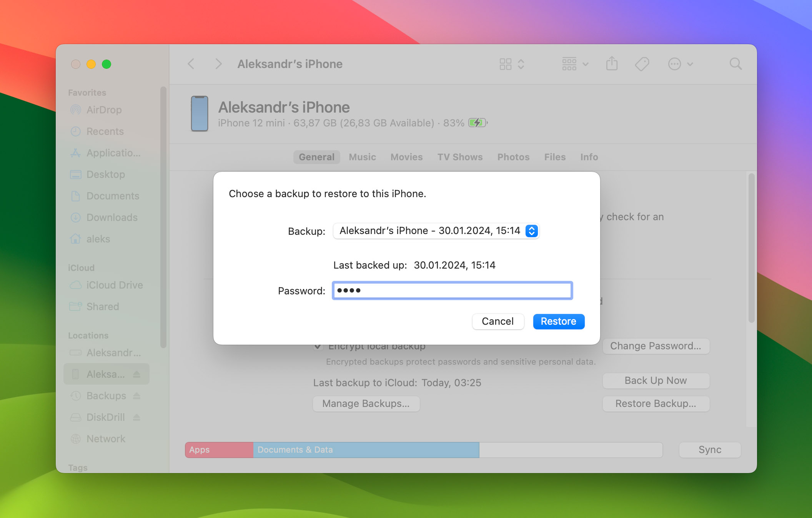Select Aleksandr's Mac location in sidebar
The height and width of the screenshot is (518, 812).
click(x=106, y=353)
